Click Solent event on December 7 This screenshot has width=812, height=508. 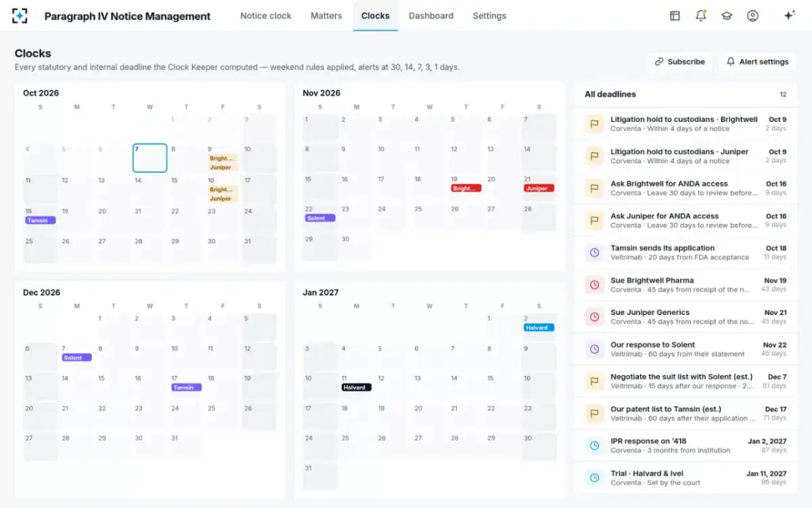[x=76, y=358]
